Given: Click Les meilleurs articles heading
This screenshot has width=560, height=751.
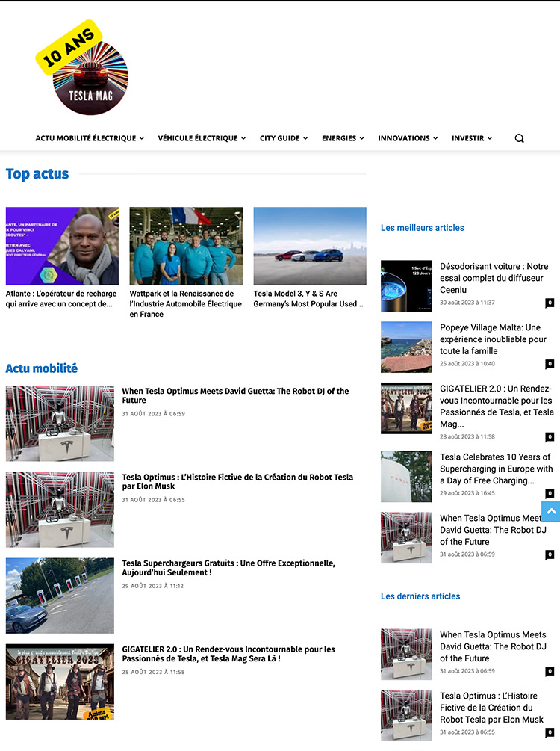Looking at the screenshot, I should pyautogui.click(x=423, y=228).
